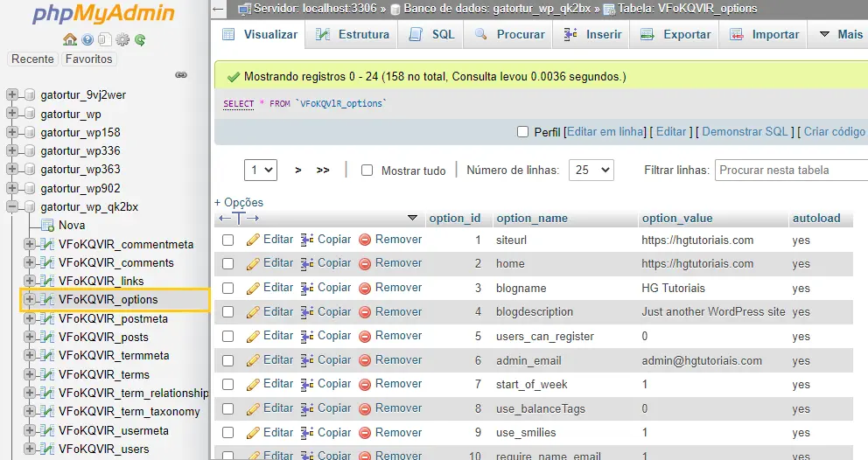Expand the gatortur_9vj2wer database node

point(12,94)
